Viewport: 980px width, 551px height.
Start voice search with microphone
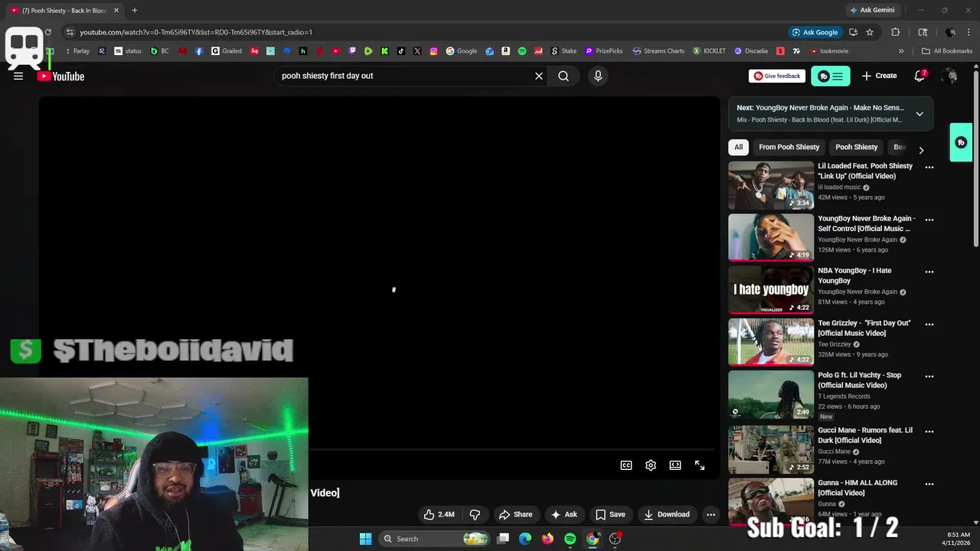point(598,76)
